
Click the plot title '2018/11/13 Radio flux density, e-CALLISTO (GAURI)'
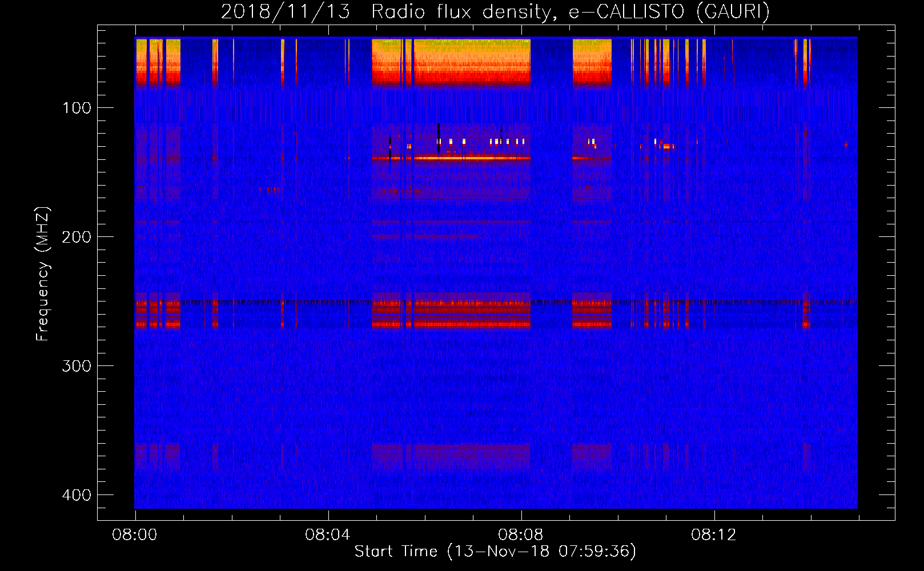tap(495, 12)
